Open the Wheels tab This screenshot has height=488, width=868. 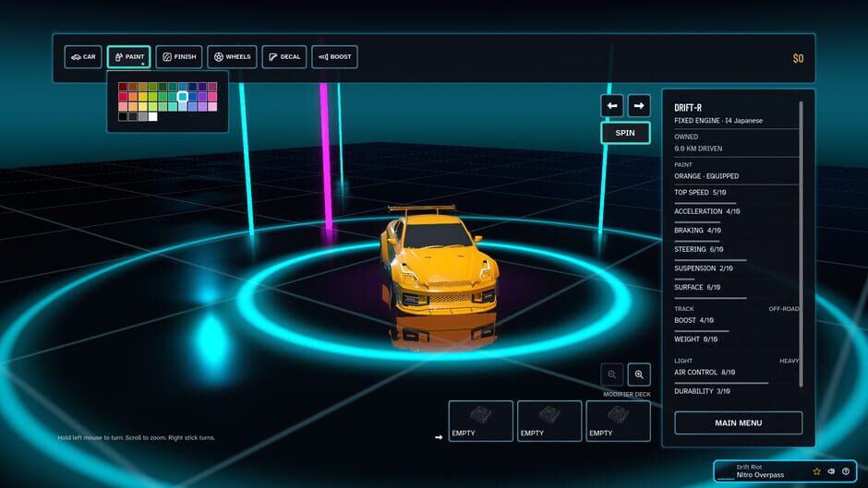click(232, 57)
